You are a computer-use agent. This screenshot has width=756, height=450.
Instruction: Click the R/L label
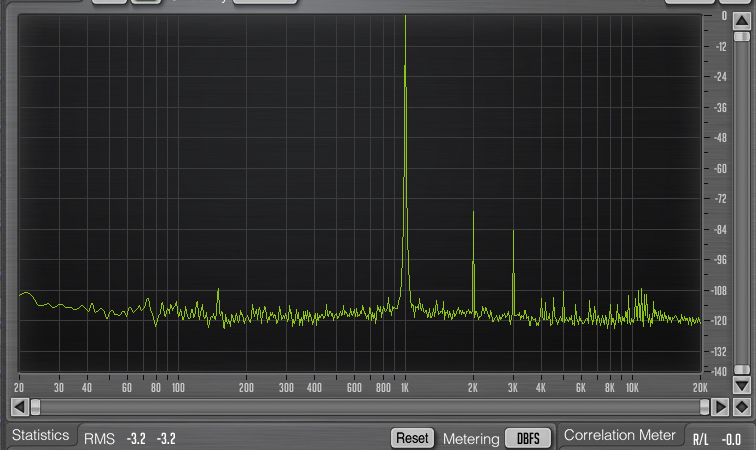[701, 439]
